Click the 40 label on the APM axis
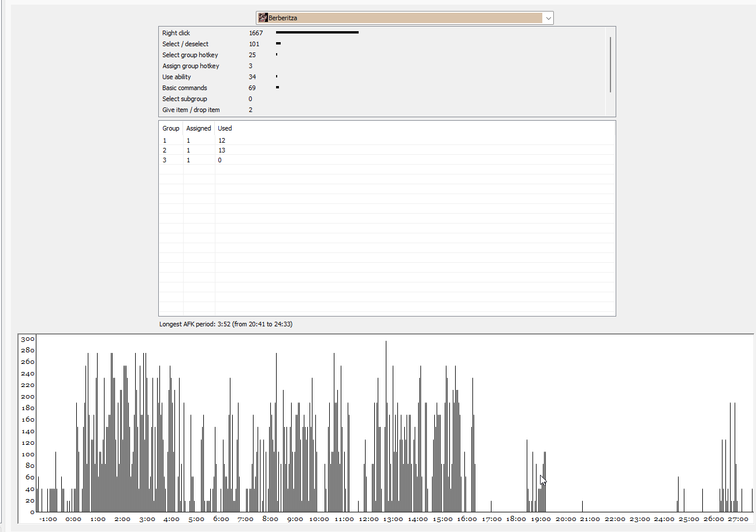This screenshot has width=756, height=532. [30, 489]
